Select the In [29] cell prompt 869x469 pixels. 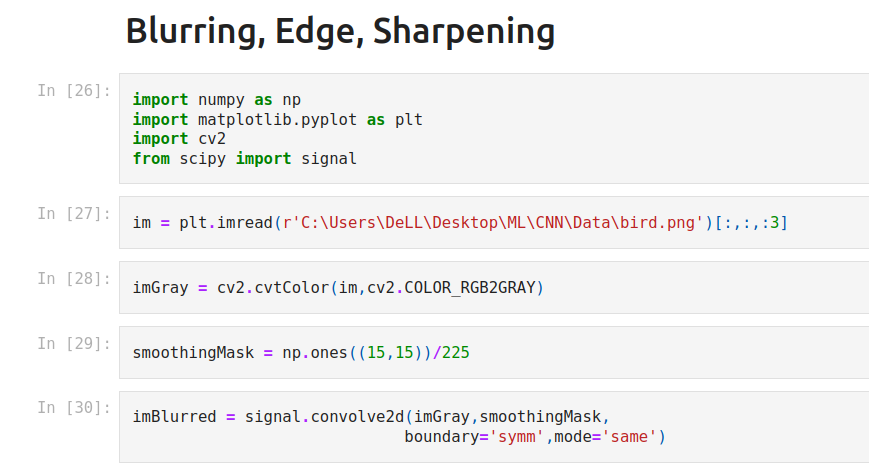tap(74, 343)
